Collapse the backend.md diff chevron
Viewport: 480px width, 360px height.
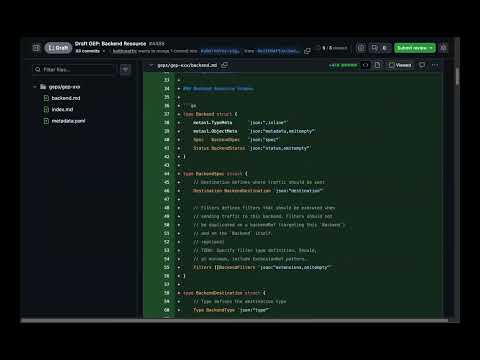151,65
